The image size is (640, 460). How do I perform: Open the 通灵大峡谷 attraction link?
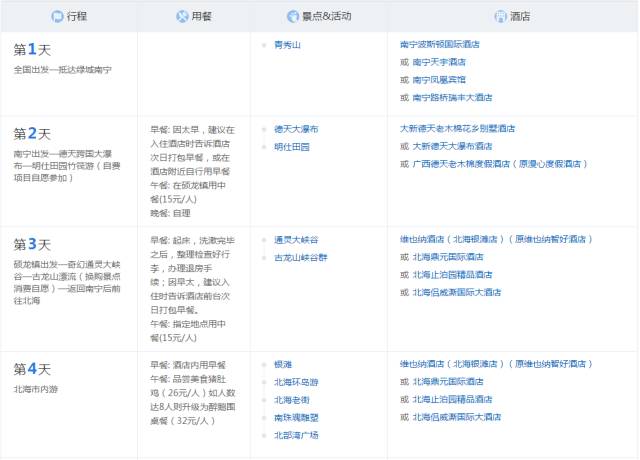pyautogui.click(x=296, y=240)
